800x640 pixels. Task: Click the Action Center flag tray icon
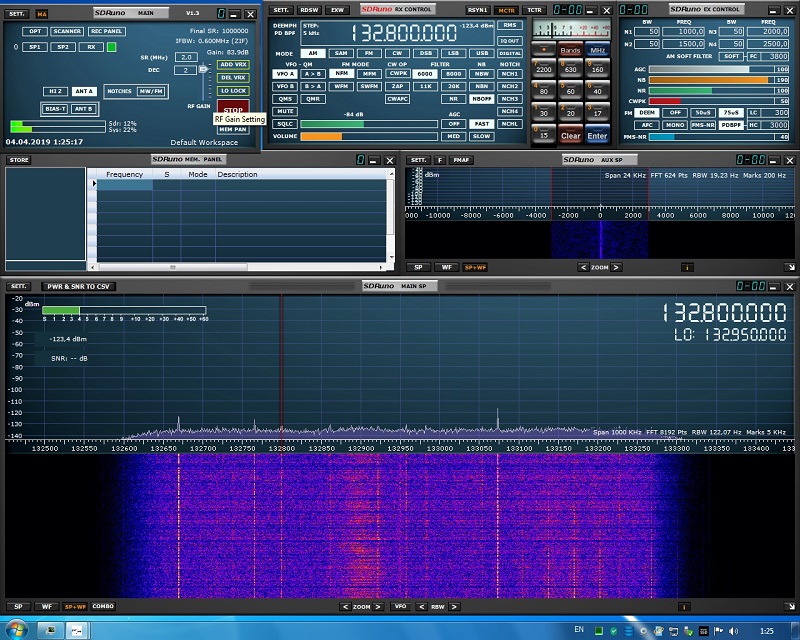718,631
